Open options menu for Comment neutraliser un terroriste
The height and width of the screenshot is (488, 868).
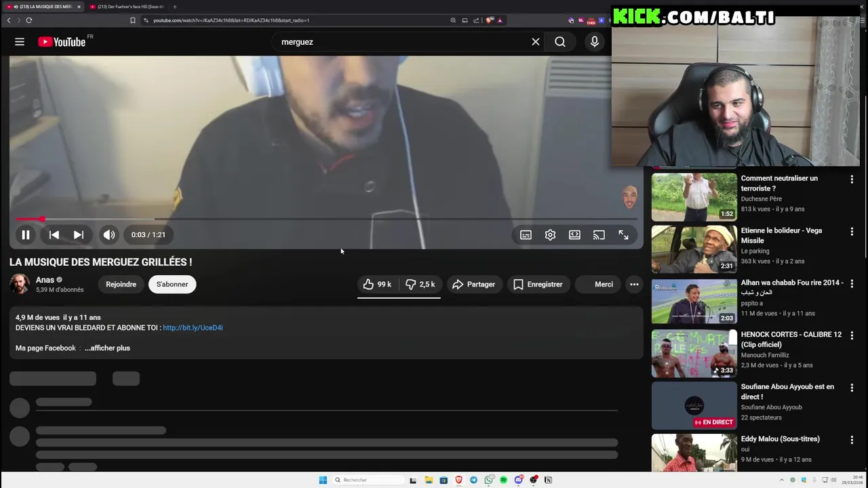point(852,180)
